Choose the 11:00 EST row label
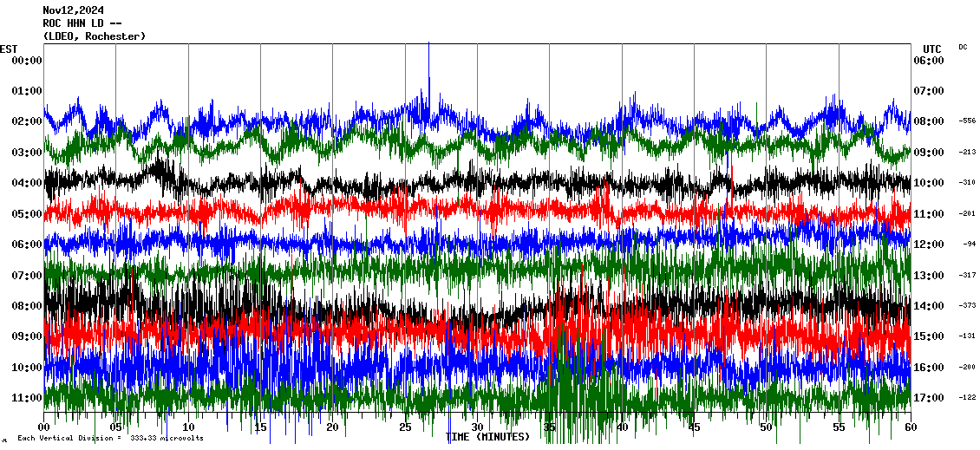 pos(27,397)
